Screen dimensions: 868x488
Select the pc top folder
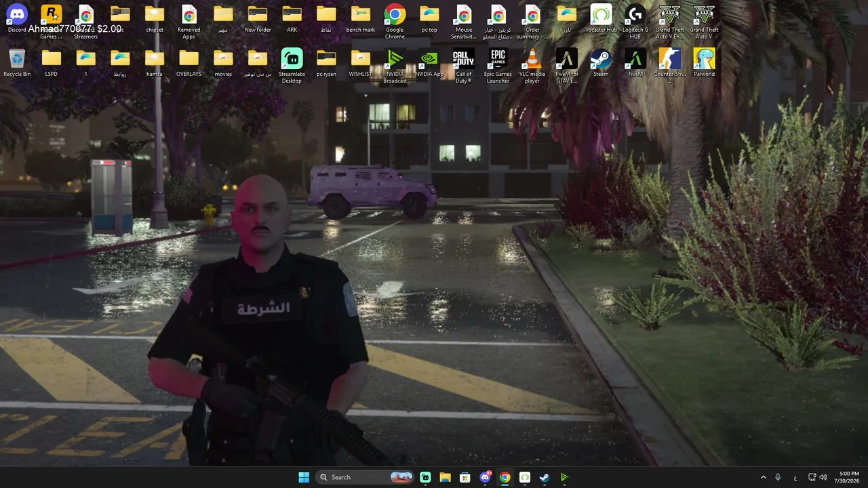[429, 18]
